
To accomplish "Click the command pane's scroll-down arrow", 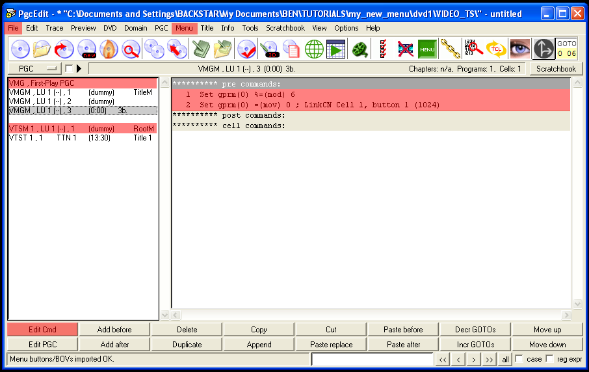I will click(x=577, y=304).
